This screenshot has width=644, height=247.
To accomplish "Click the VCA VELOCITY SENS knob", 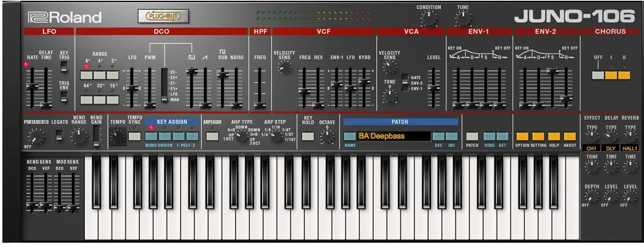I will (390, 68).
